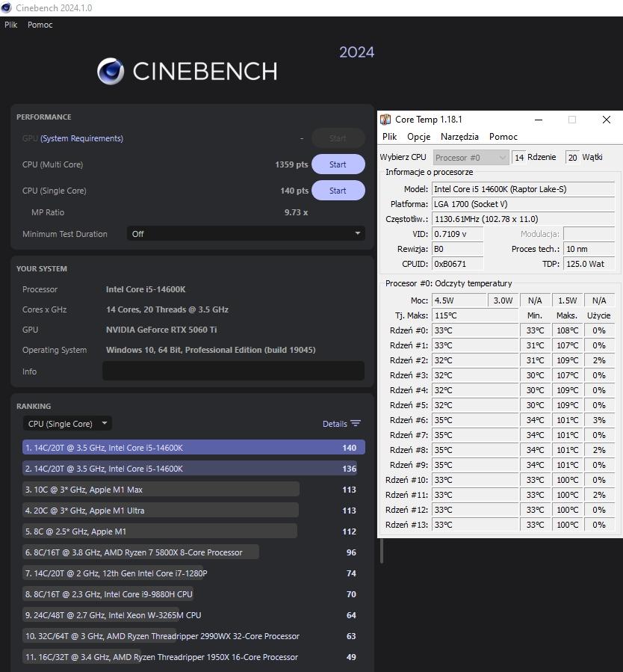623x672 pixels.
Task: Click the ranking list vertical scrollbar
Action: (x=382, y=549)
